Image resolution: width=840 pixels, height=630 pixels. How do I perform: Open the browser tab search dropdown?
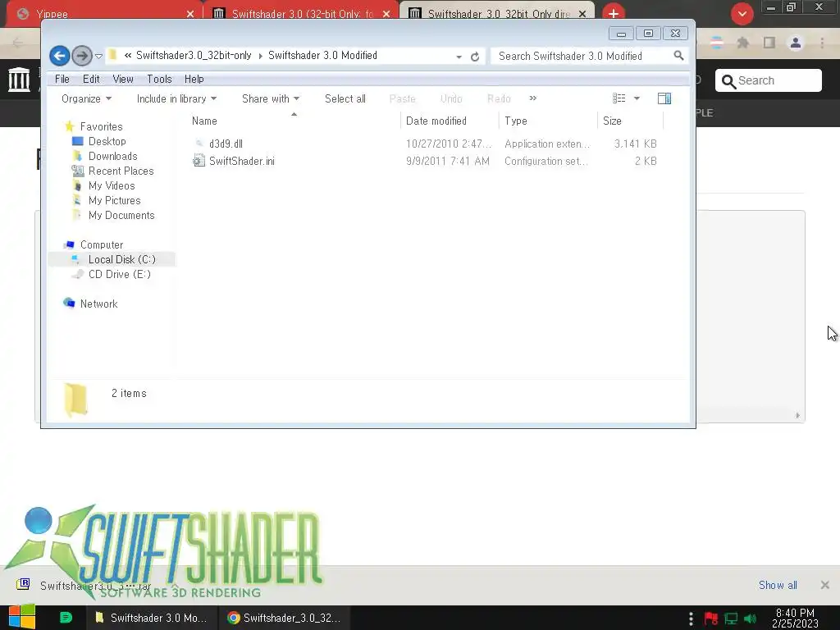(742, 14)
